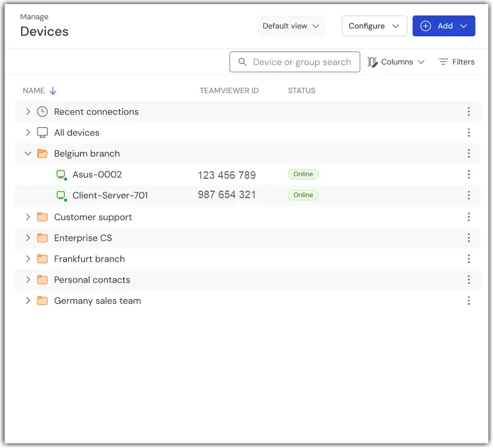The height and width of the screenshot is (448, 493).
Task: Click the open folder icon of Belgium branch
Action: [x=42, y=153]
